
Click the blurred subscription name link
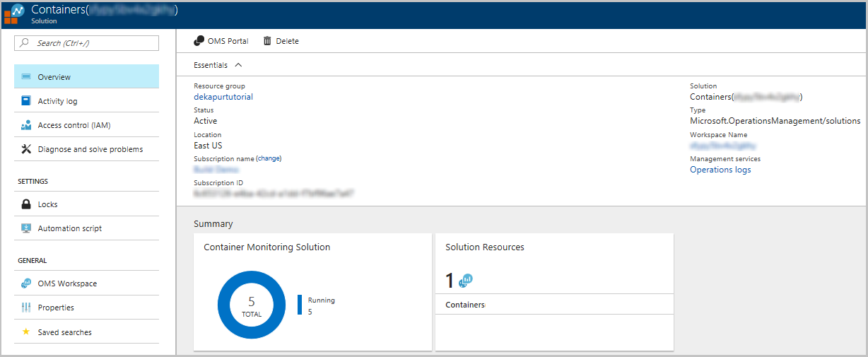click(x=216, y=170)
